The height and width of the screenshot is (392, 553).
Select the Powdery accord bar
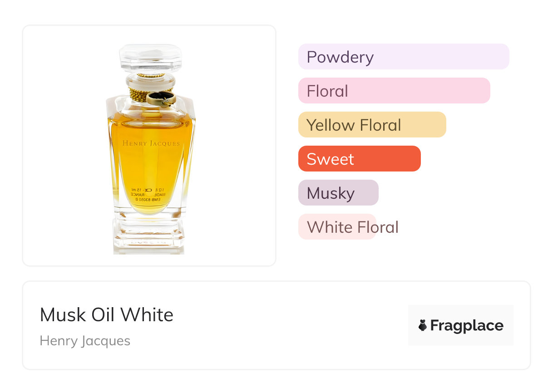(403, 57)
